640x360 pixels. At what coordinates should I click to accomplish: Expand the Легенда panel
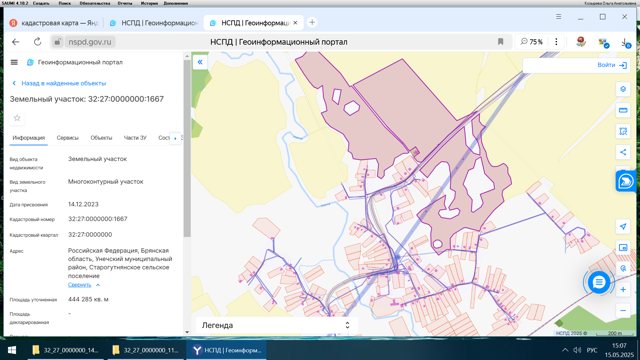tap(277, 325)
